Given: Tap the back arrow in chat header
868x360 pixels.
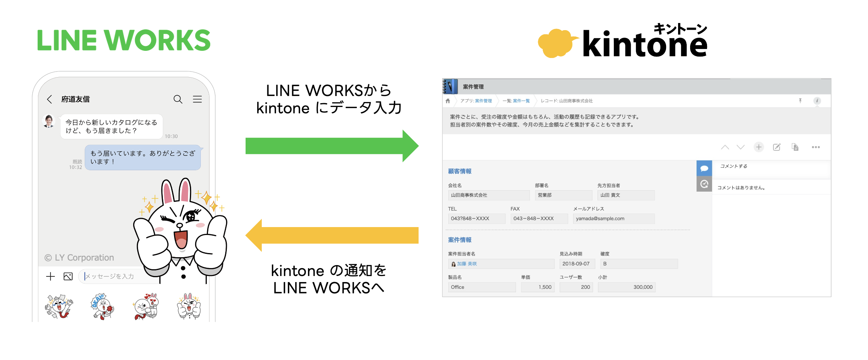Looking at the screenshot, I should pyautogui.click(x=49, y=99).
